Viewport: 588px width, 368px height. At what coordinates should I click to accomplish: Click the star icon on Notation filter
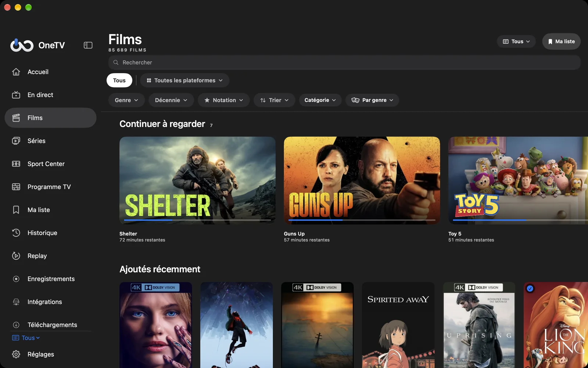coord(207,100)
